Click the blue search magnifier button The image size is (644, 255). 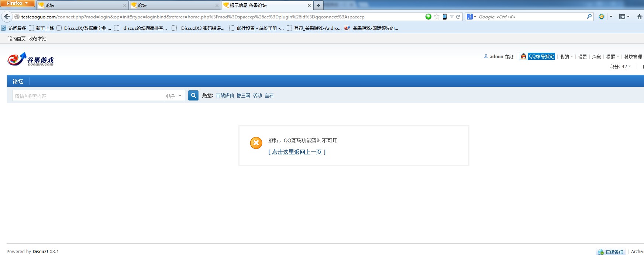[193, 95]
